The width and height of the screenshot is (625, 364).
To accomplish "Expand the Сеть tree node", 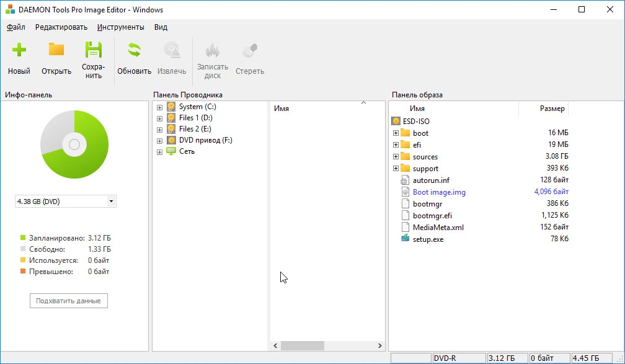I will 159,152.
